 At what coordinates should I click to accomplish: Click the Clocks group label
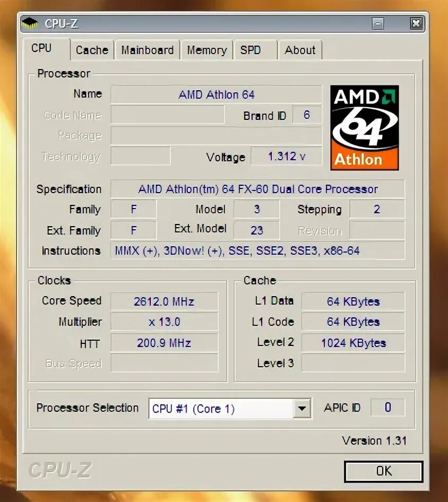tap(54, 281)
